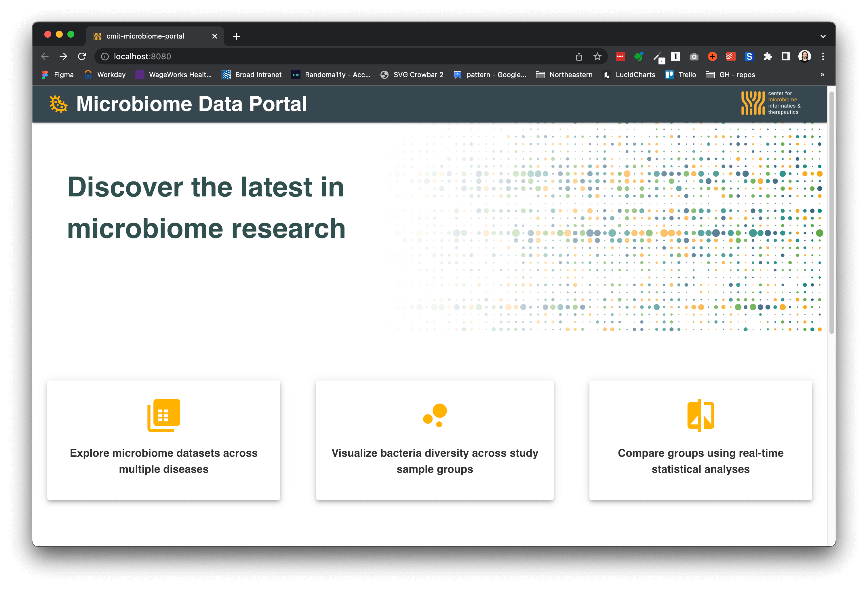Click the 'Discover the latest in microbiome research' heading
This screenshot has width=868, height=589.
click(x=206, y=208)
